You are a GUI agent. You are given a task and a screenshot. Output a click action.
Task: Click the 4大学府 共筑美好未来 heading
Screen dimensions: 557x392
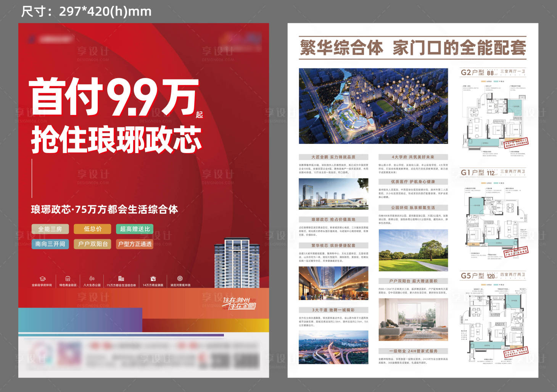[413, 157]
